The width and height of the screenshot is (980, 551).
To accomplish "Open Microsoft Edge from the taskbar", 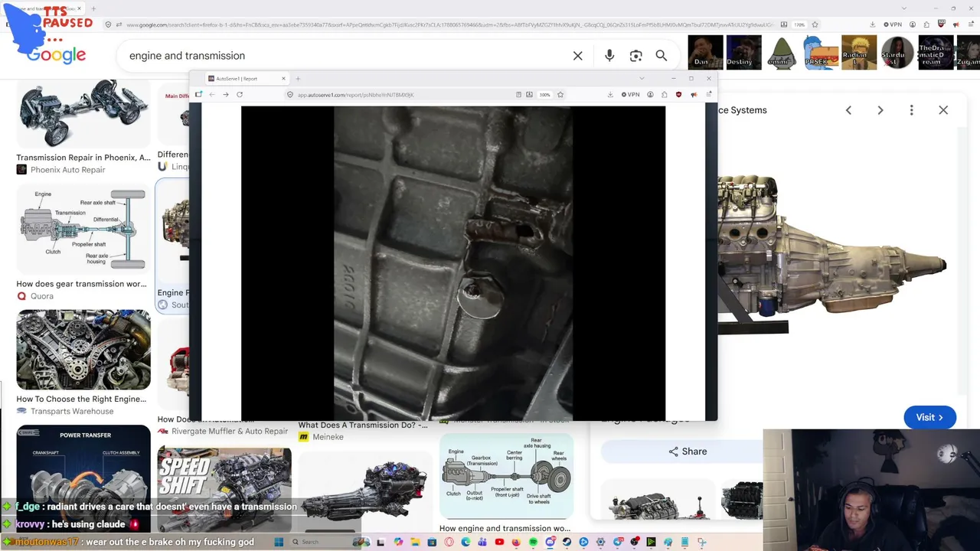I will (465, 542).
